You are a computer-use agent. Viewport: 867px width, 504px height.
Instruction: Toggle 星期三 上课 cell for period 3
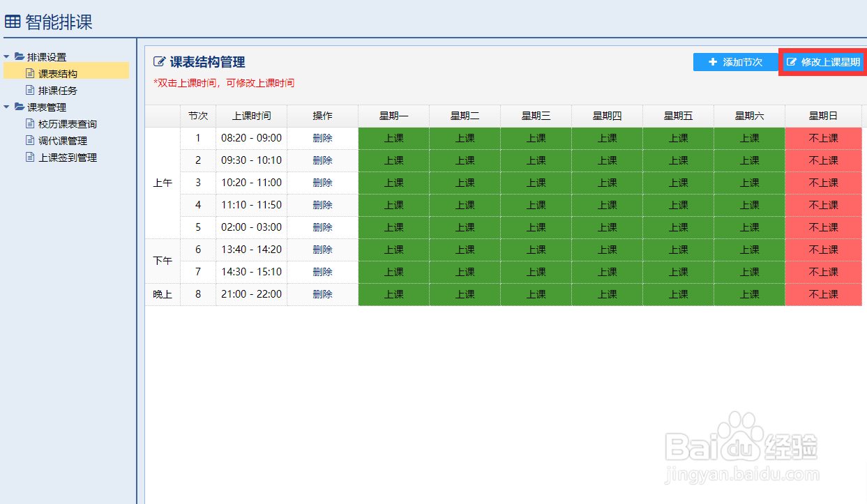pyautogui.click(x=536, y=183)
